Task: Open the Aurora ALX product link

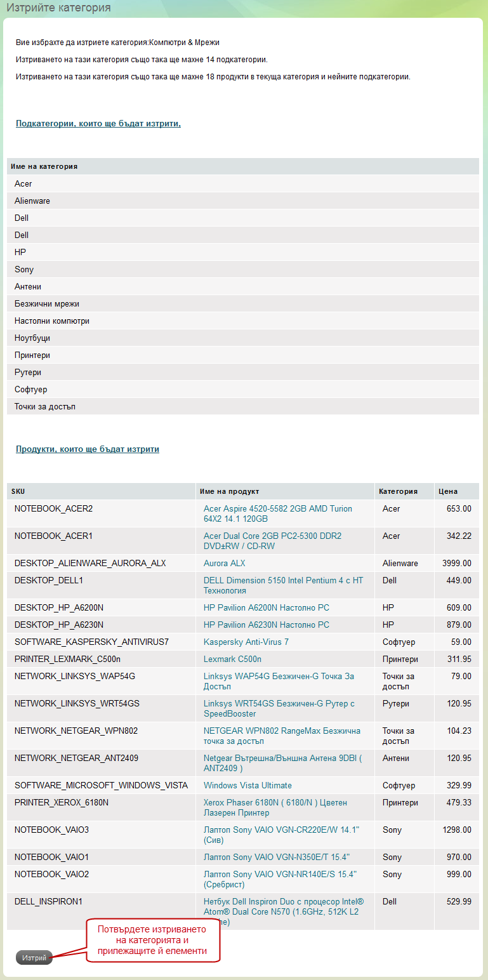Action: pyautogui.click(x=224, y=563)
